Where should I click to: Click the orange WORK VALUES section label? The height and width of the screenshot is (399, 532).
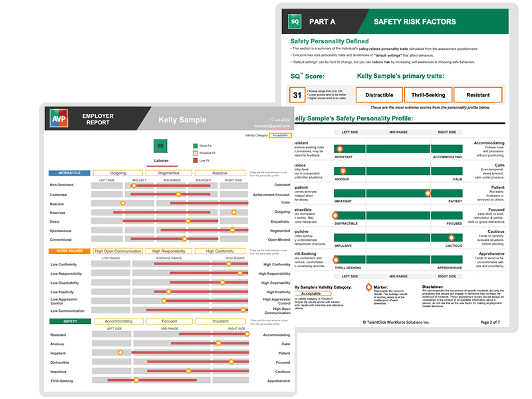tap(70, 251)
